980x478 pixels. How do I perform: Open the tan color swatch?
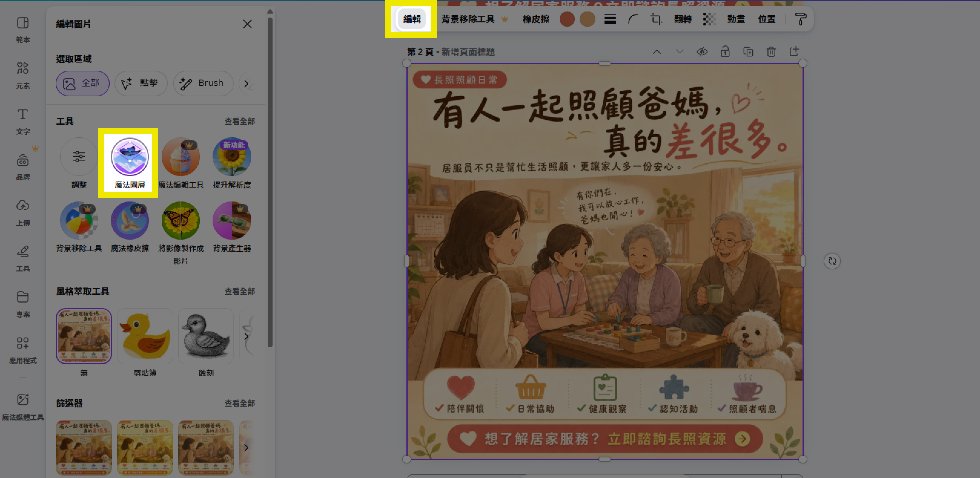587,19
